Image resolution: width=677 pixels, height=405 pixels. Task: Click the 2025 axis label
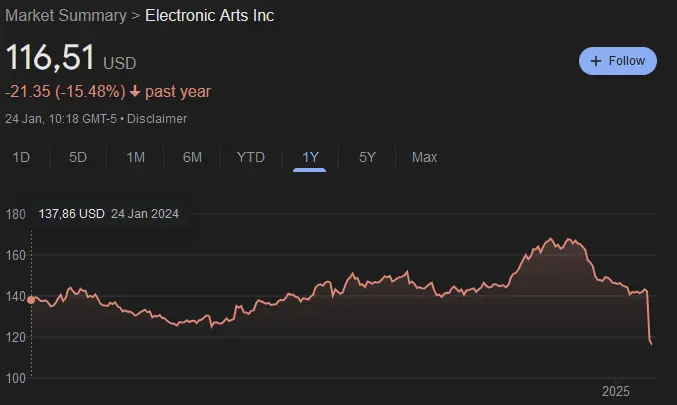[x=615, y=391]
